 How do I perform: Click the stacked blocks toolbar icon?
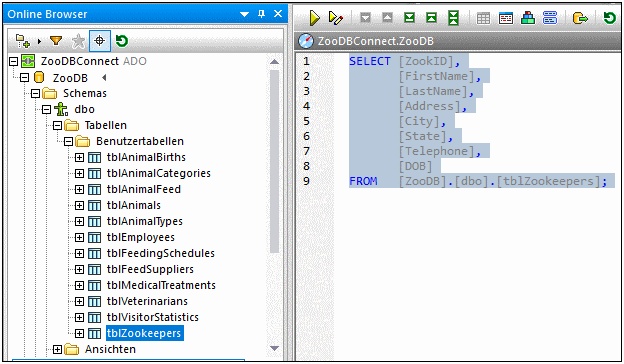pos(528,18)
